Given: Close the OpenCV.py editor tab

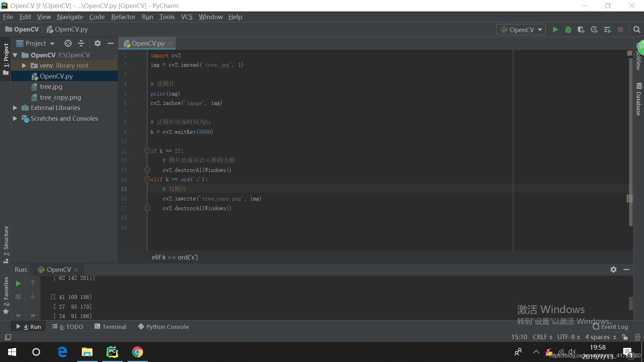Looking at the screenshot, I should (x=170, y=44).
